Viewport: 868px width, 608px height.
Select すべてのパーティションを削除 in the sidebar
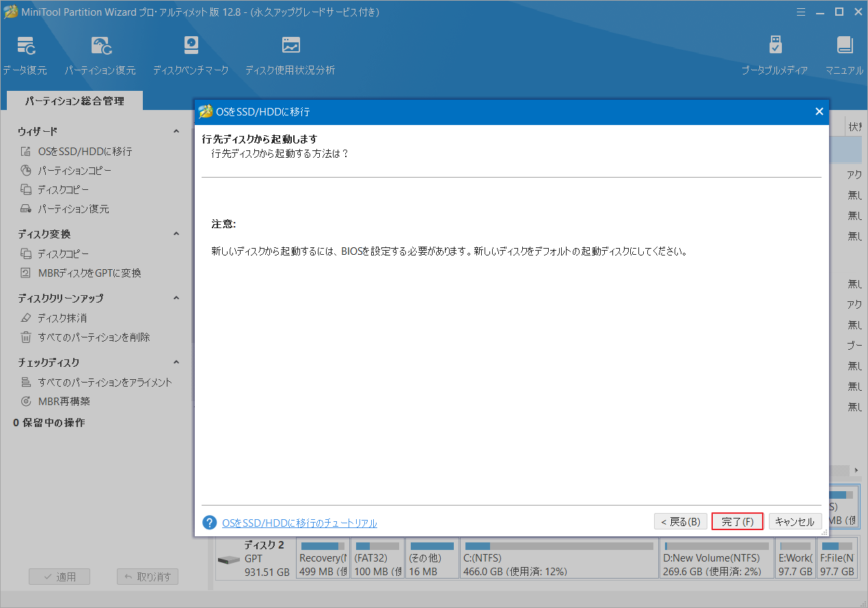click(94, 337)
